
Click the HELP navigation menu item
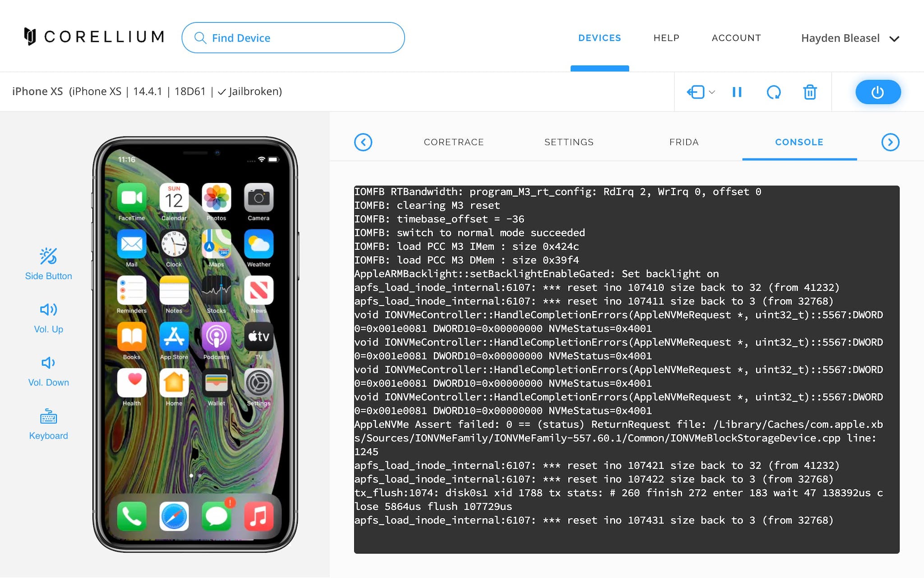pyautogui.click(x=666, y=38)
